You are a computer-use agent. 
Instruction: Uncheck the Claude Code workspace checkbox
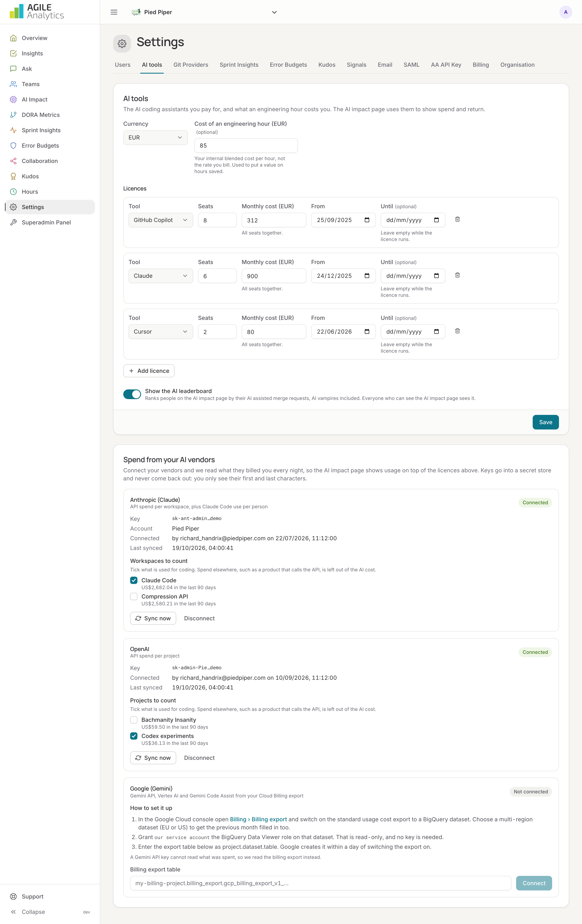click(134, 580)
